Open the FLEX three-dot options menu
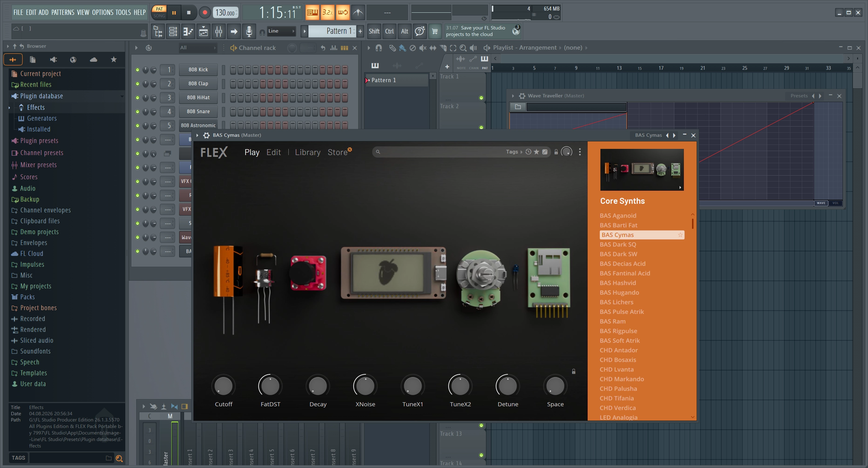The height and width of the screenshot is (468, 868). pos(580,152)
